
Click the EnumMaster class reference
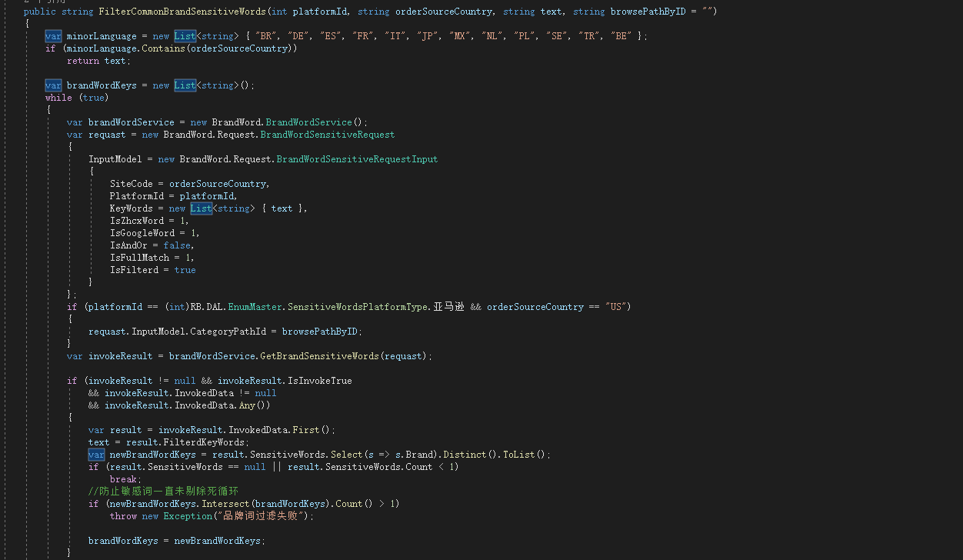click(x=255, y=307)
